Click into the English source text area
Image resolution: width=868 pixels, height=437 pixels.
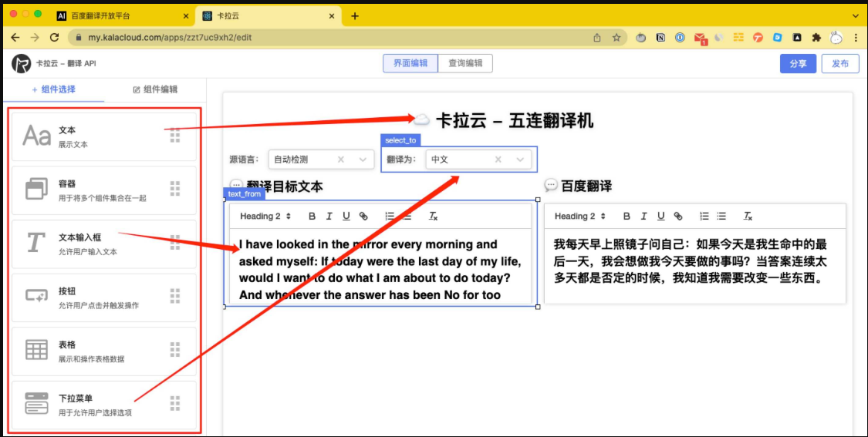pyautogui.click(x=380, y=267)
